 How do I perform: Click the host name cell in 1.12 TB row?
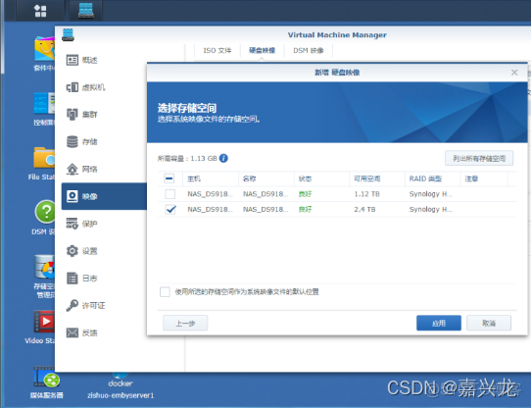211,194
